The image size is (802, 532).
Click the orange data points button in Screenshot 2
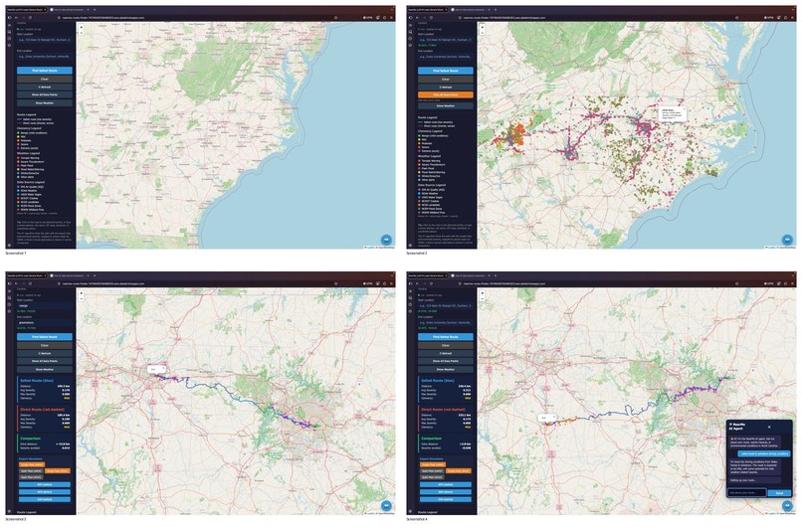pyautogui.click(x=446, y=95)
